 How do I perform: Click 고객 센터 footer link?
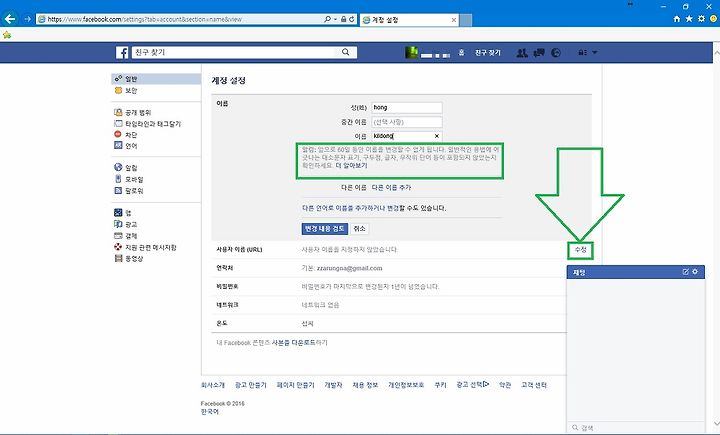534,385
